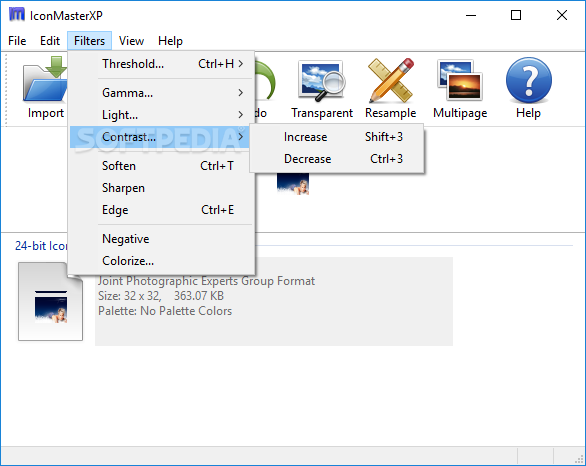Maximize the IconMasterXP window
586x466 pixels.
point(516,15)
